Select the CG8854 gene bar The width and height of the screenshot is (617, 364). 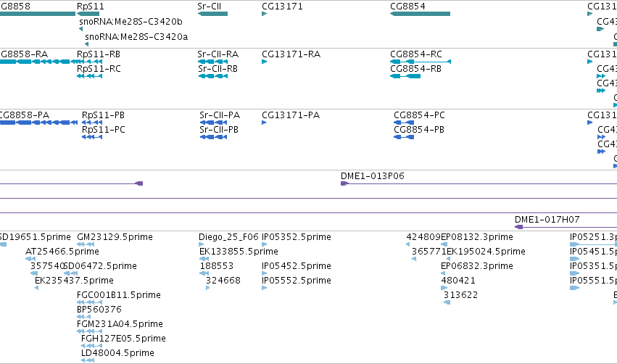coord(420,14)
